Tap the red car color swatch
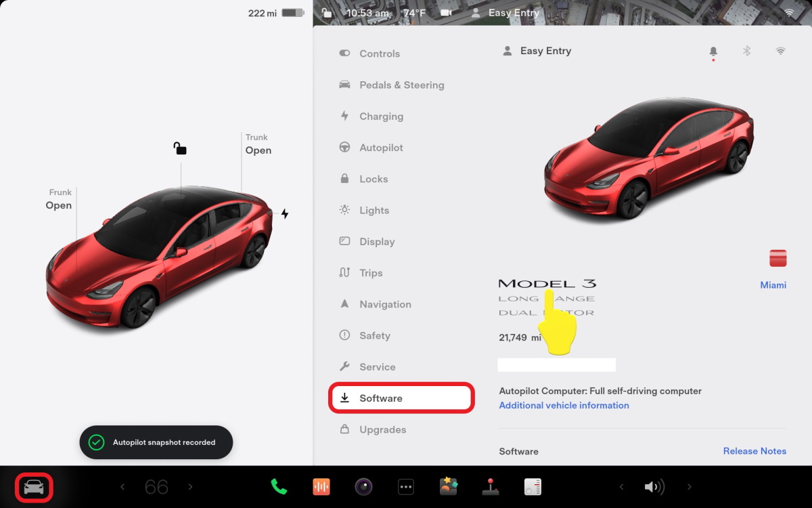Screen dimensions: 812x508 [x=777, y=258]
